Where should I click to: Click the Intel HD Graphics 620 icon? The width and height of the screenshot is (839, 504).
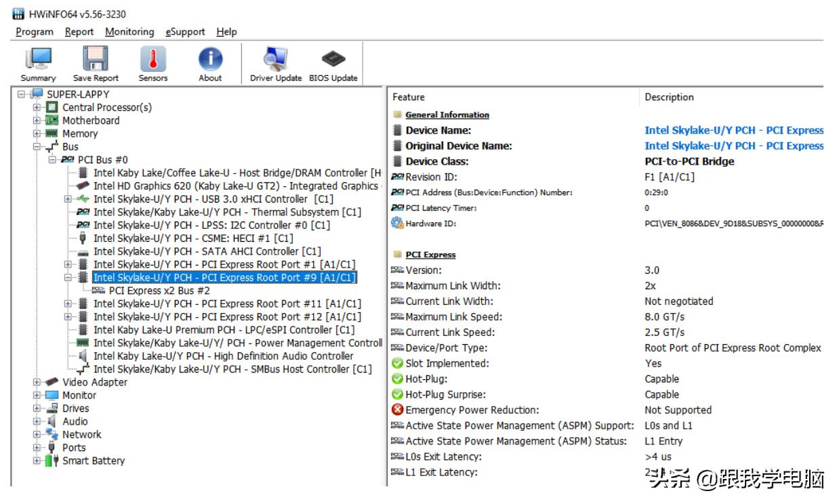pyautogui.click(x=83, y=186)
